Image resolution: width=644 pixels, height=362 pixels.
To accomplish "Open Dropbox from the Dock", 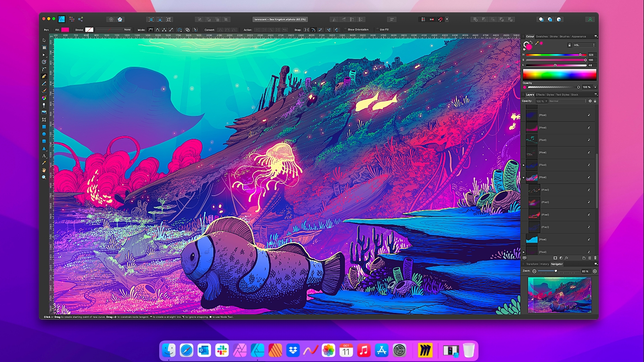I will point(294,350).
